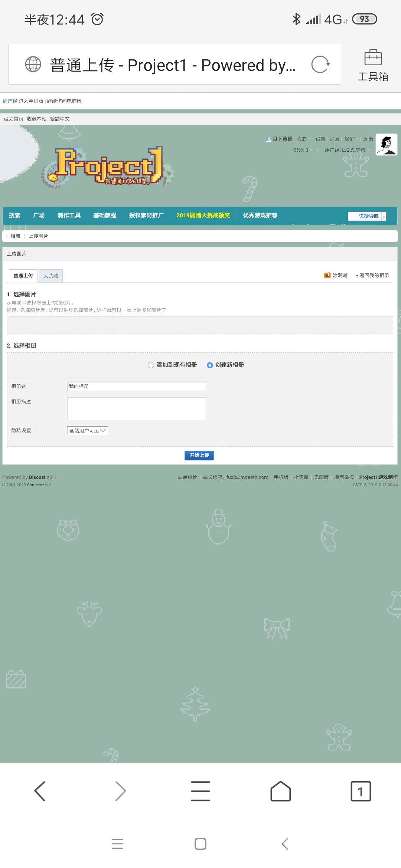Go back with browser back arrow
Image resolution: width=401 pixels, height=868 pixels.
pos(40,791)
